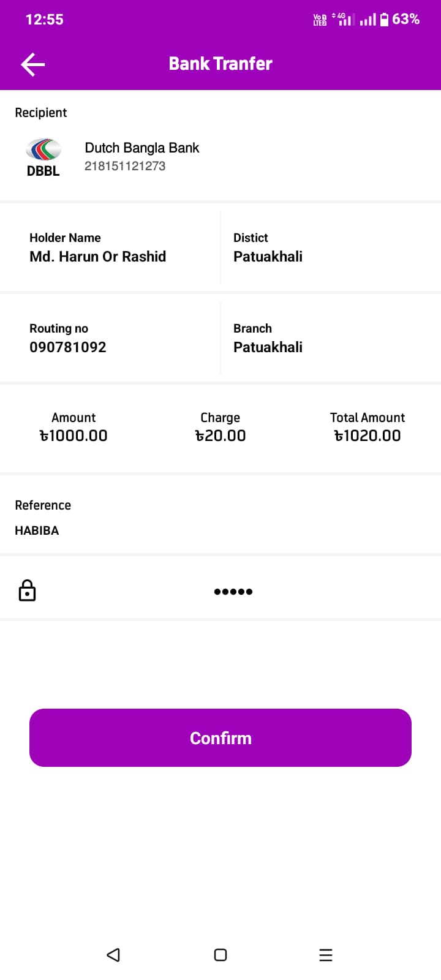Tap the ৳1020.00 total amount value
Image resolution: width=441 pixels, height=980 pixels.
pyautogui.click(x=367, y=435)
